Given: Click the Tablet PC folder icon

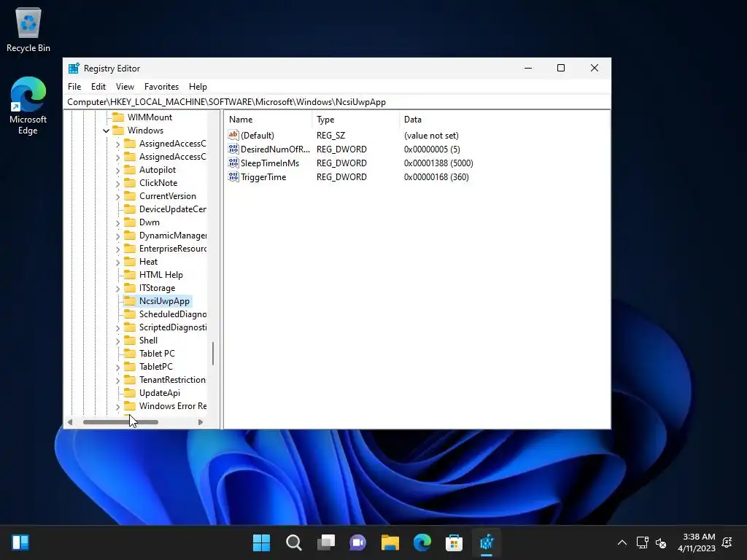Looking at the screenshot, I should click(x=130, y=354).
